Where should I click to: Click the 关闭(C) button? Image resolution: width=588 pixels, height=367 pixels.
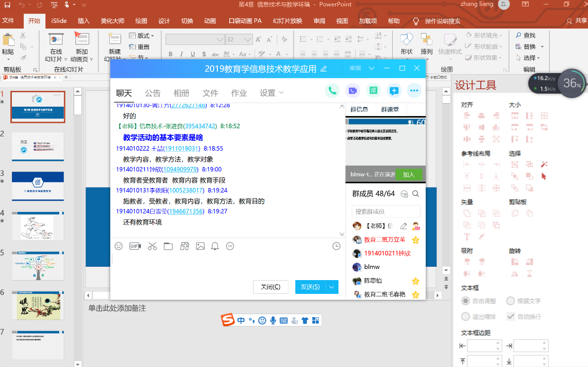click(x=270, y=287)
